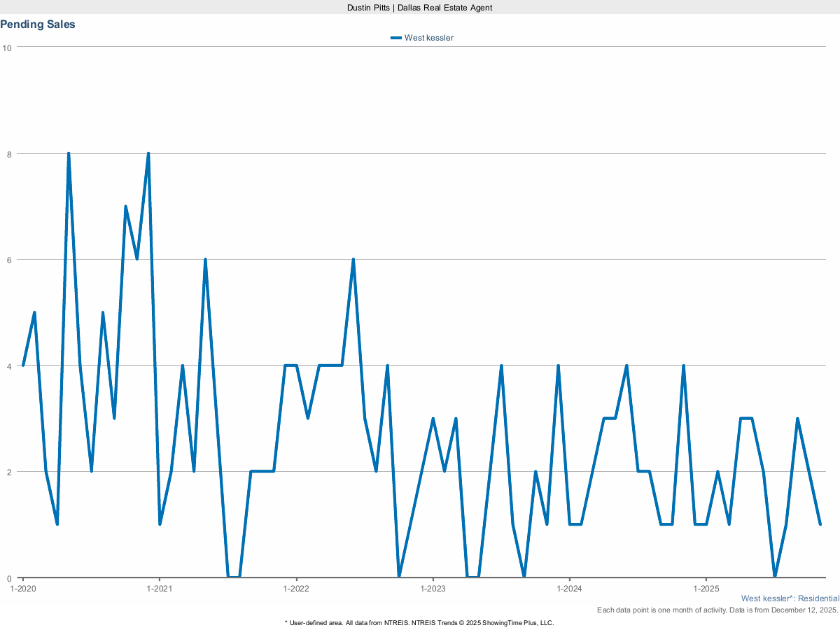Click the Dustin Pitts header banner
Screen dimensions: 840x630
click(419, 8)
